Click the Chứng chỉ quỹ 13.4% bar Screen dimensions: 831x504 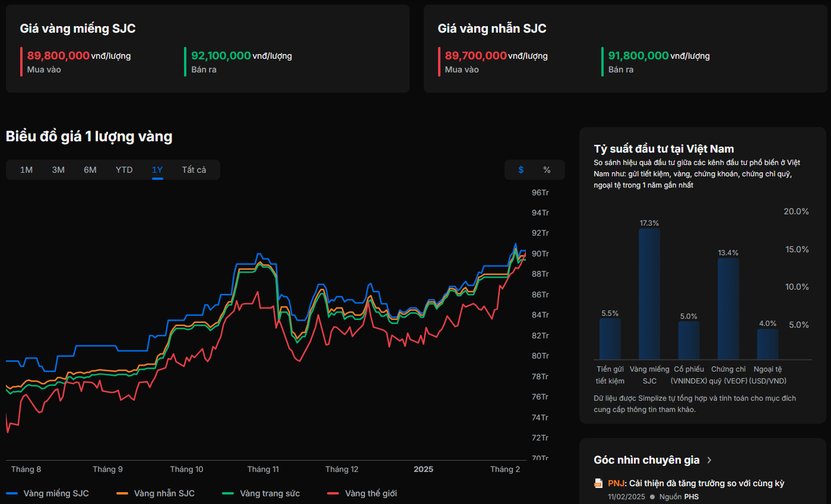(x=728, y=309)
